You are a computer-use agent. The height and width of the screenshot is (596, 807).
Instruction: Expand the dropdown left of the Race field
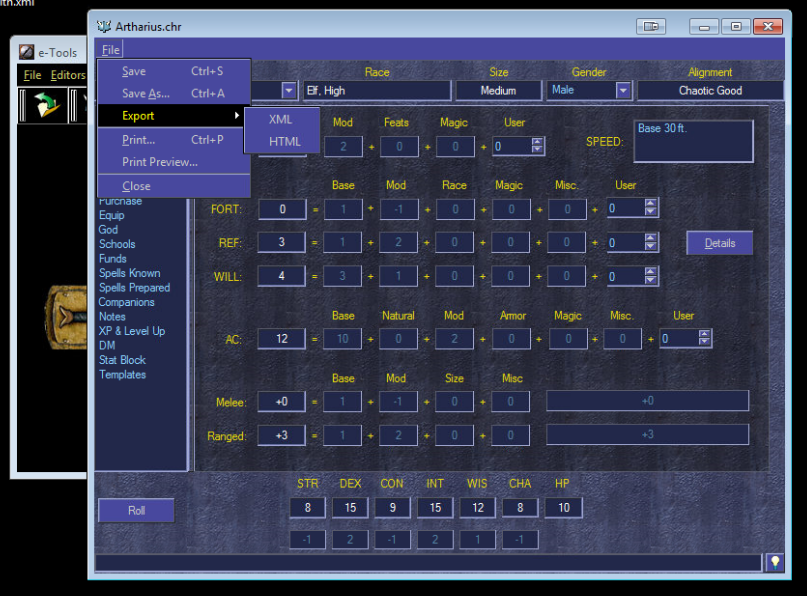289,91
